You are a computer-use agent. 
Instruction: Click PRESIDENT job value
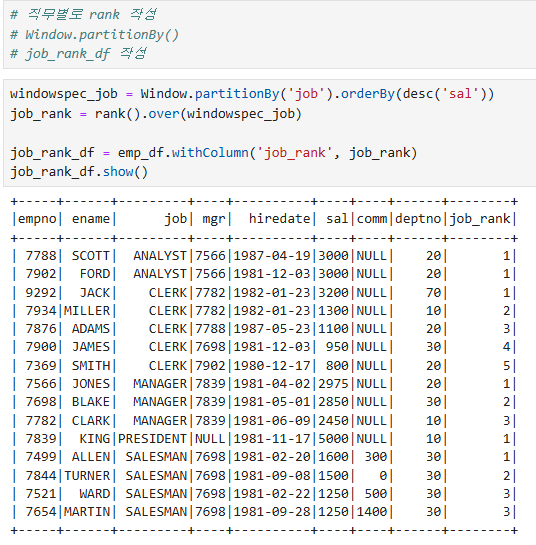point(152,439)
